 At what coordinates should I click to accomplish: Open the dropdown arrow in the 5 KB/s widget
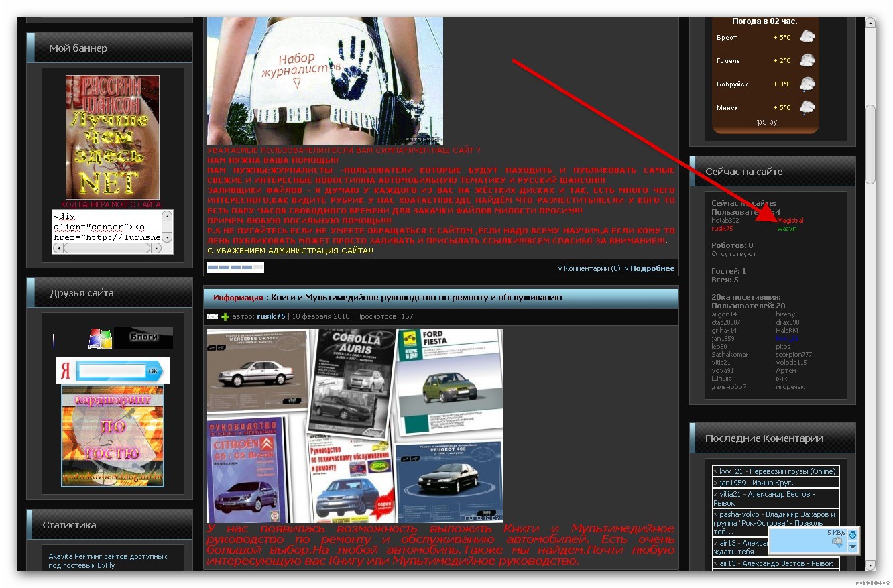(852, 547)
